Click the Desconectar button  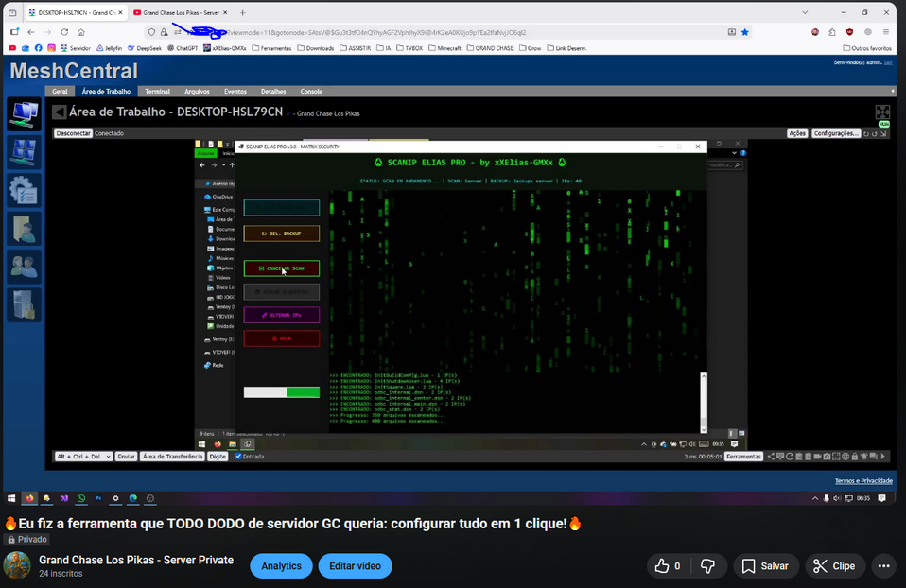click(74, 133)
